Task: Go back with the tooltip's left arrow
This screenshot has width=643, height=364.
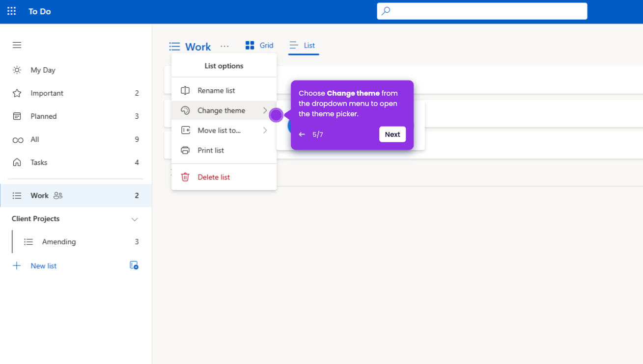Action: pos(302,134)
